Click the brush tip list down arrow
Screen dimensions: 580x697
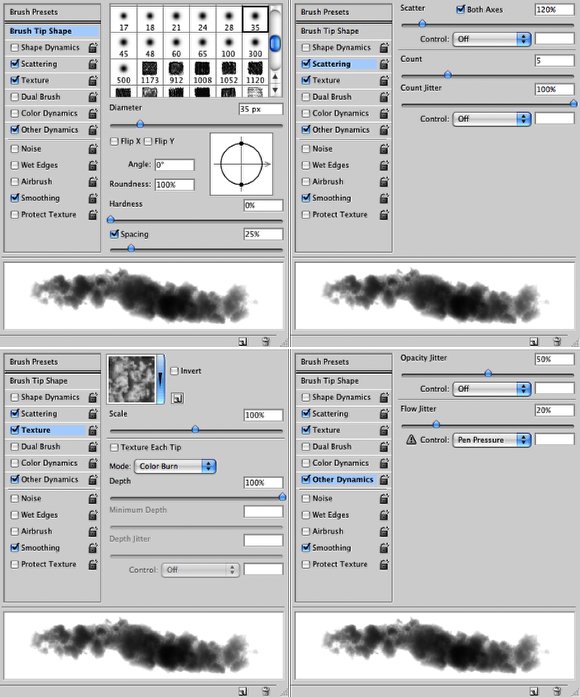point(275,89)
